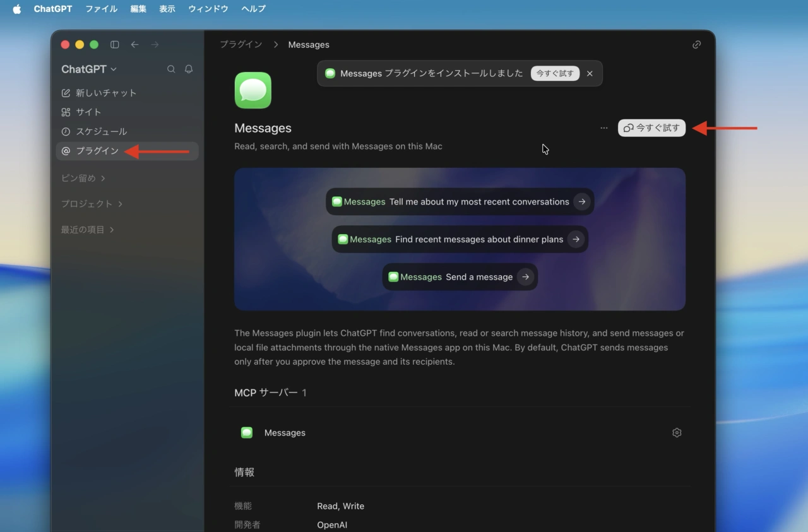The image size is (808, 532).
Task: Open the ウィンドウ menu
Action: click(208, 9)
